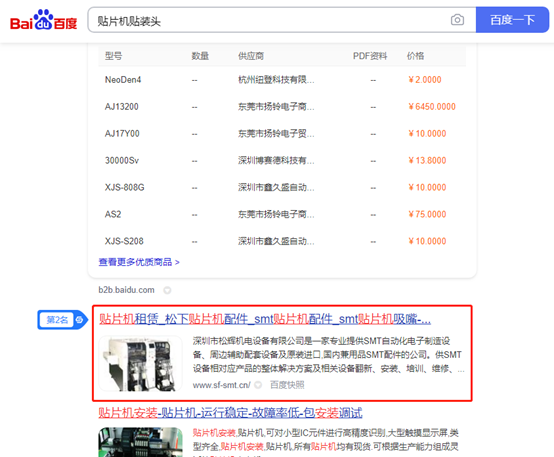The image size is (554, 457).
Task: Select NeoDen4 model cell
Action: point(123,80)
